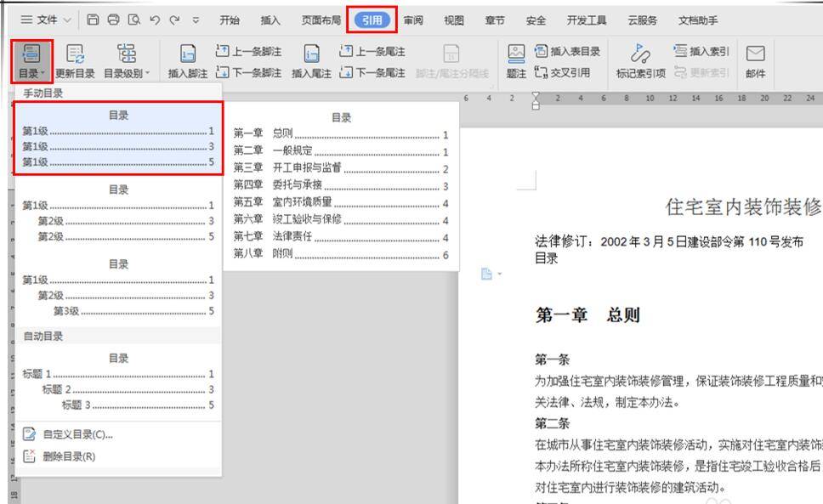Select the automatic TOC template with 标题 1-3

pos(118,382)
